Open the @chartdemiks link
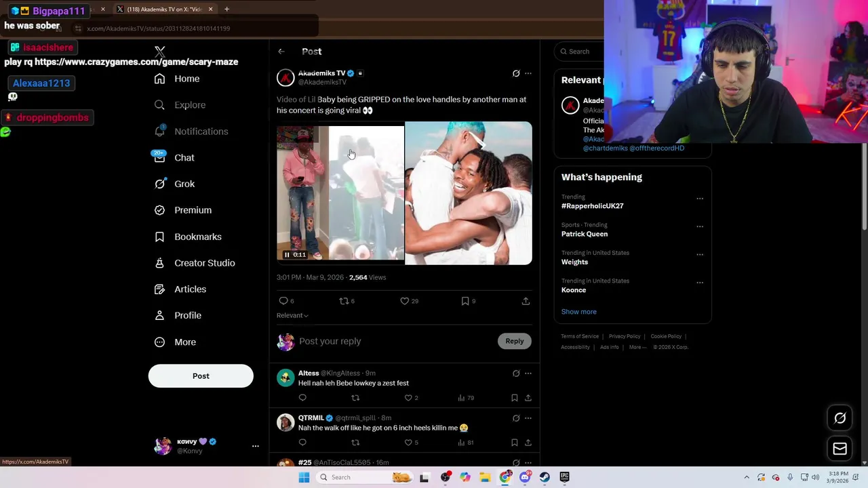This screenshot has width=868, height=488. click(605, 148)
